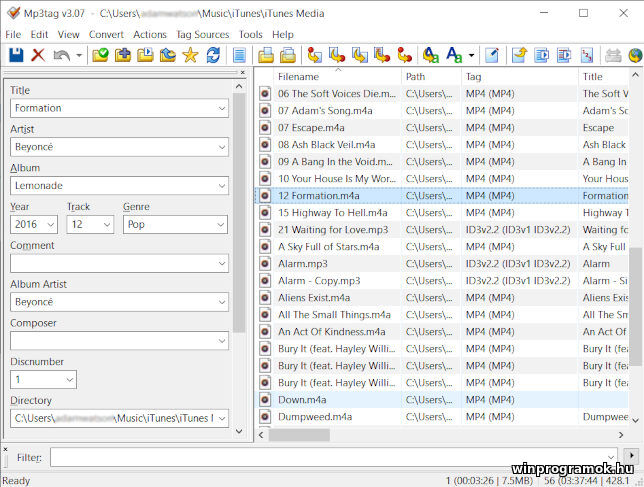Open the Genre dropdown showing Pop
Image resolution: width=644 pixels, height=487 pixels.
point(221,225)
